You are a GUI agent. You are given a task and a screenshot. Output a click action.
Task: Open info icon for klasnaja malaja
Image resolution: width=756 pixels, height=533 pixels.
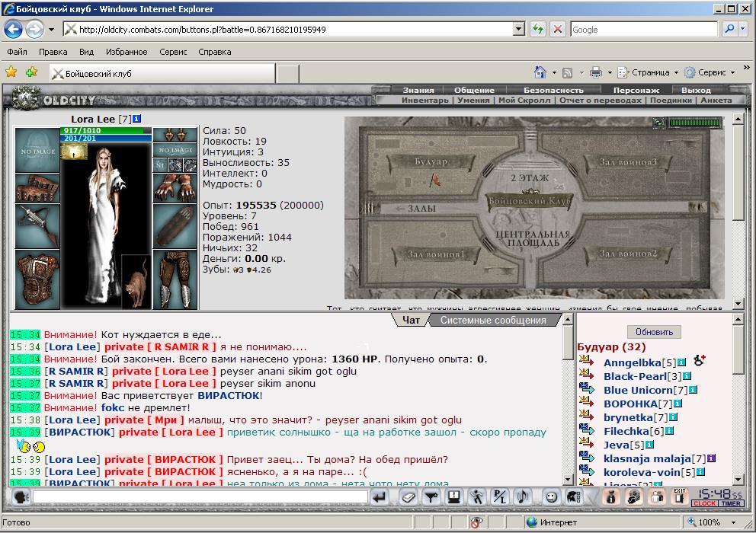click(x=711, y=458)
